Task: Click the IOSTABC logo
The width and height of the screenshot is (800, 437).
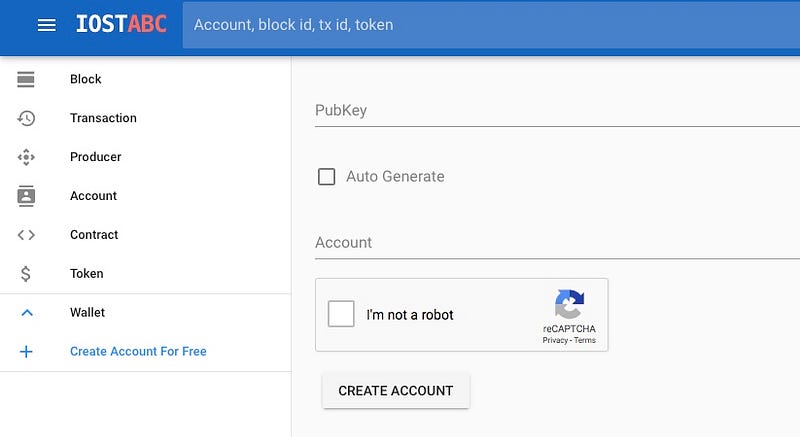Action: 121,24
